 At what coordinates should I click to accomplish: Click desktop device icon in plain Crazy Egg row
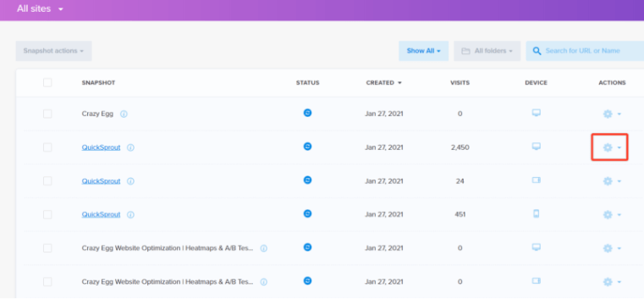click(x=536, y=113)
